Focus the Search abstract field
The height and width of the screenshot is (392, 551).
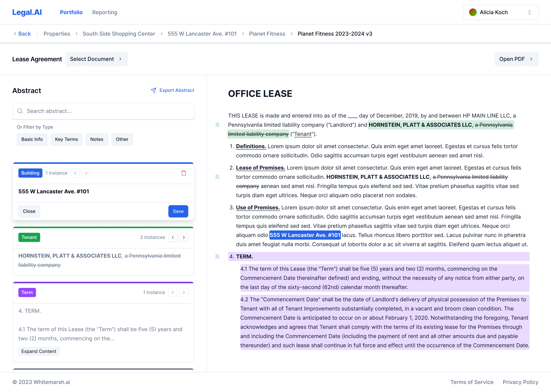pos(103,111)
